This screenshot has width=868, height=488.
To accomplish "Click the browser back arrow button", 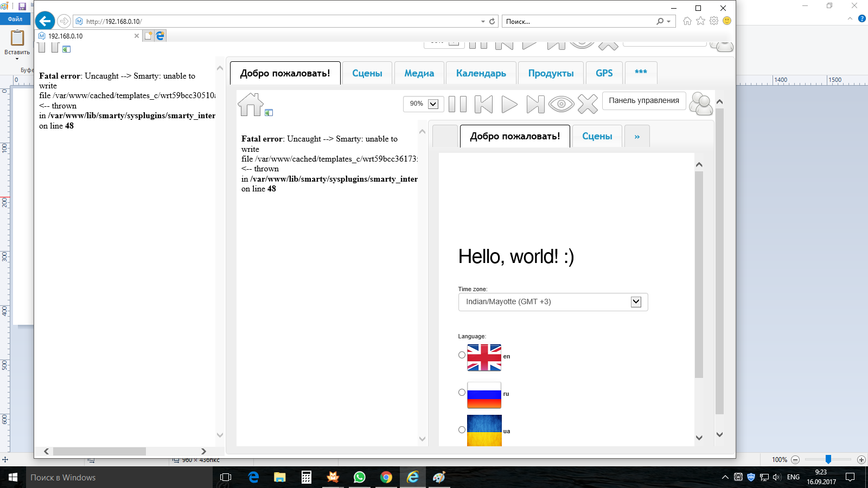I will tap(45, 21).
